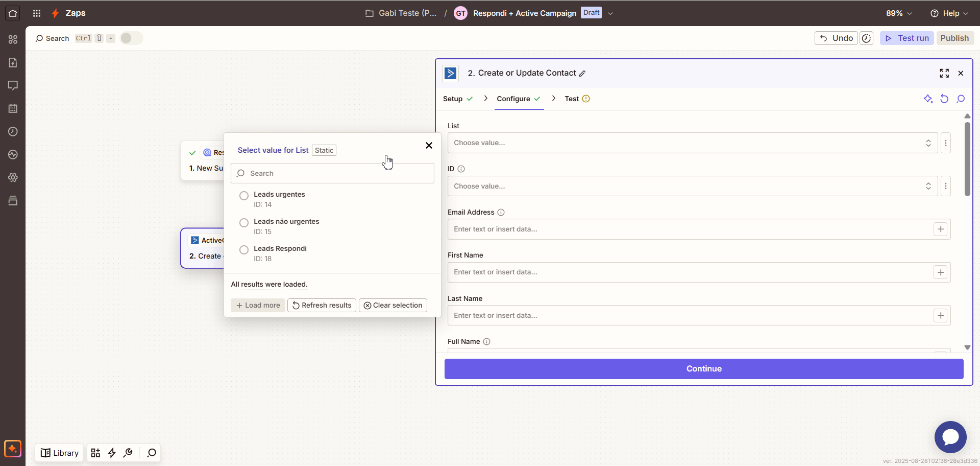
Task: Open the Library button
Action: (x=60, y=453)
